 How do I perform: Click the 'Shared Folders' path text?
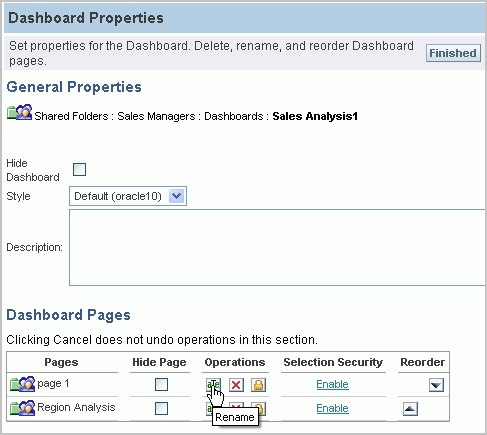(71, 116)
